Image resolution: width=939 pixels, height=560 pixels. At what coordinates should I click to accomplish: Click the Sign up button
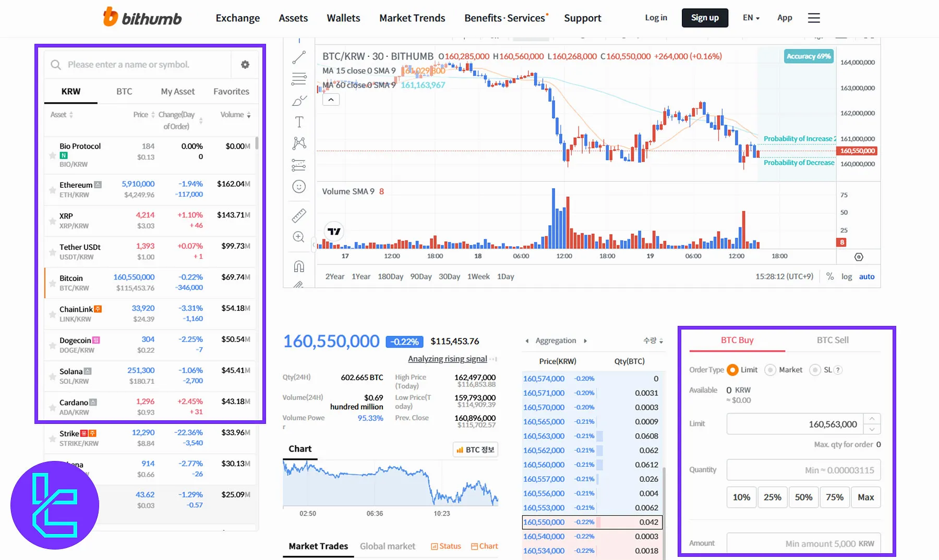[705, 18]
